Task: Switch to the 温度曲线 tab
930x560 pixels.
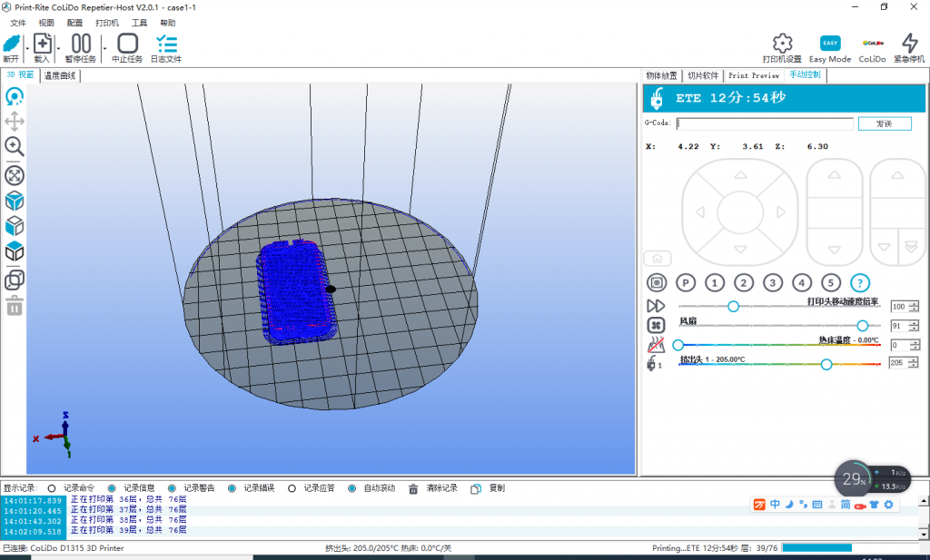Action: coord(61,76)
